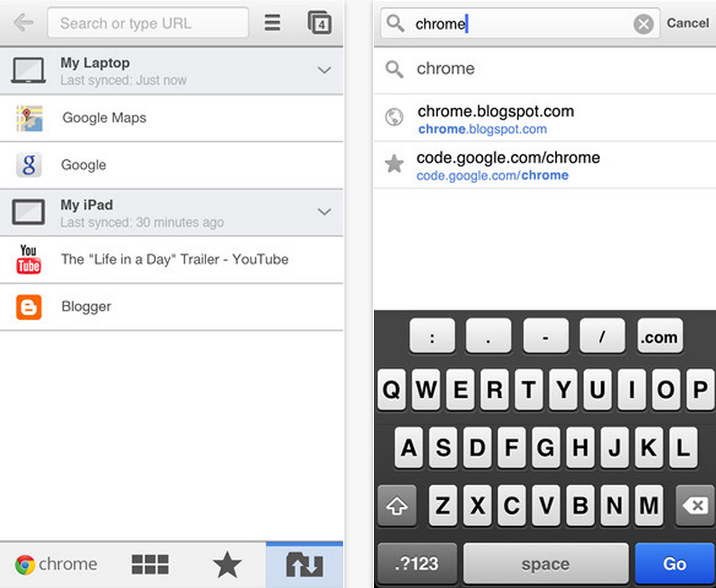The height and width of the screenshot is (588, 716).
Task: Tap the T key on keyboard
Action: tap(529, 389)
